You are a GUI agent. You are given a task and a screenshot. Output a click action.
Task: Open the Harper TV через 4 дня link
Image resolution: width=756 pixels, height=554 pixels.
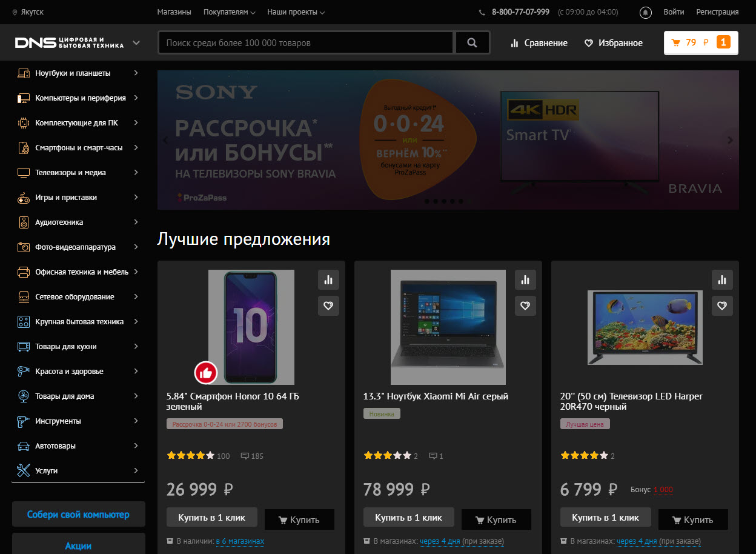[637, 541]
